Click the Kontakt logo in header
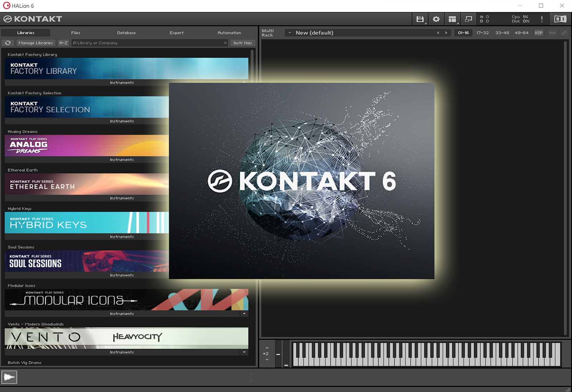 tap(33, 19)
